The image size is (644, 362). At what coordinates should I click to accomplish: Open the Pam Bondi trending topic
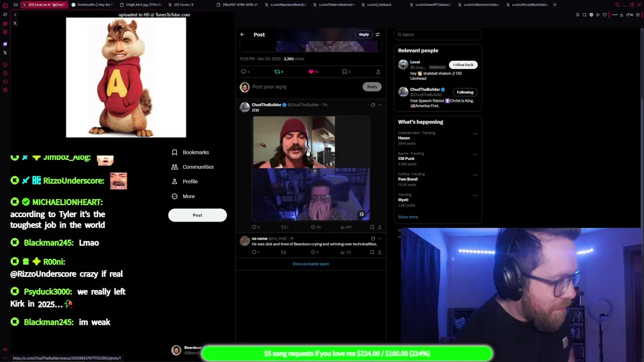click(408, 179)
